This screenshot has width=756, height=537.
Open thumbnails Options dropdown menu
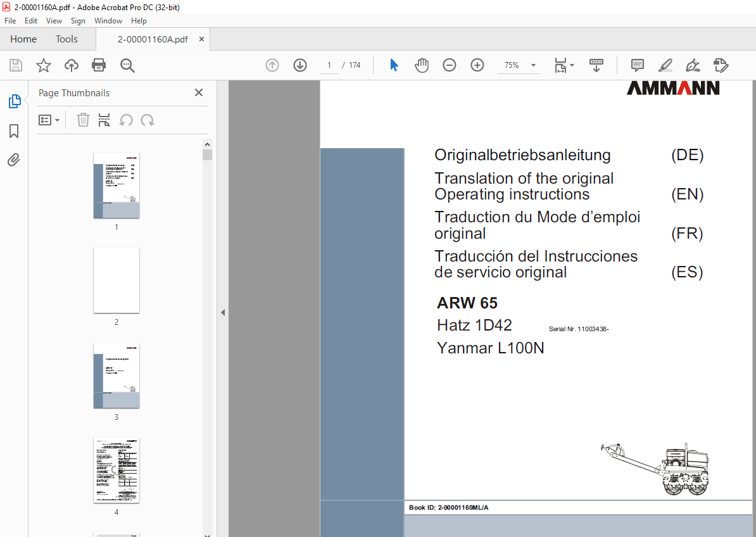(49, 120)
